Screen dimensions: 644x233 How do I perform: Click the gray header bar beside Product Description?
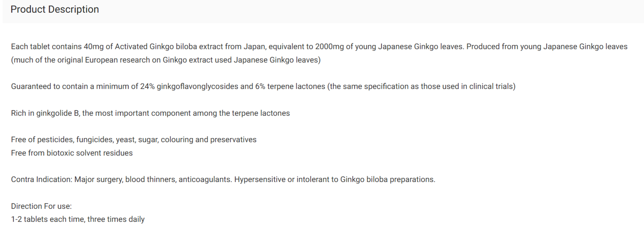pos(370,10)
